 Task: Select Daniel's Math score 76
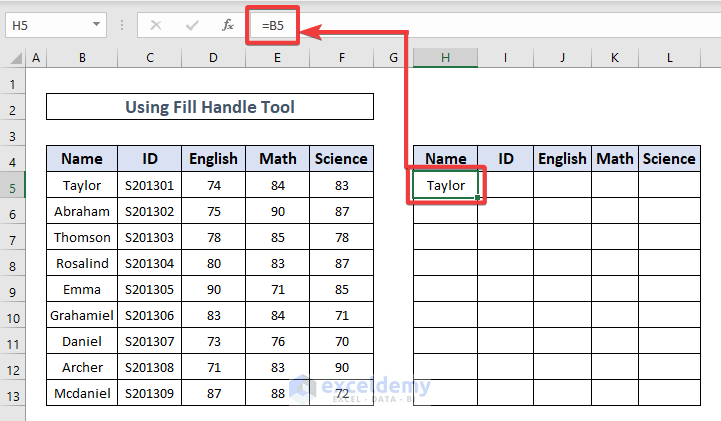(277, 341)
